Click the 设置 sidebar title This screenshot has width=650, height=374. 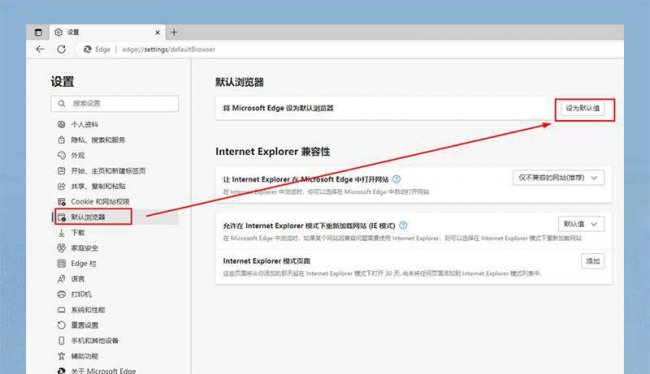point(63,82)
